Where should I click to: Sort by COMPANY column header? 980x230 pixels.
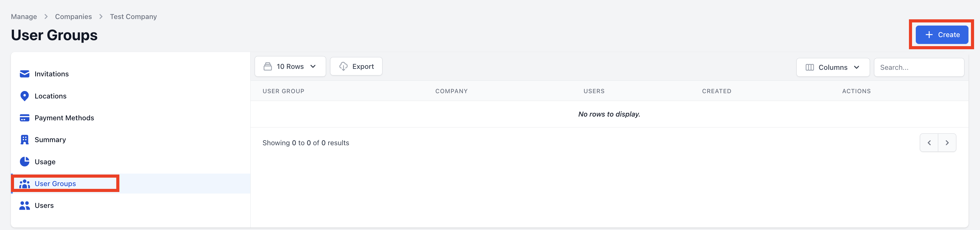tap(451, 91)
